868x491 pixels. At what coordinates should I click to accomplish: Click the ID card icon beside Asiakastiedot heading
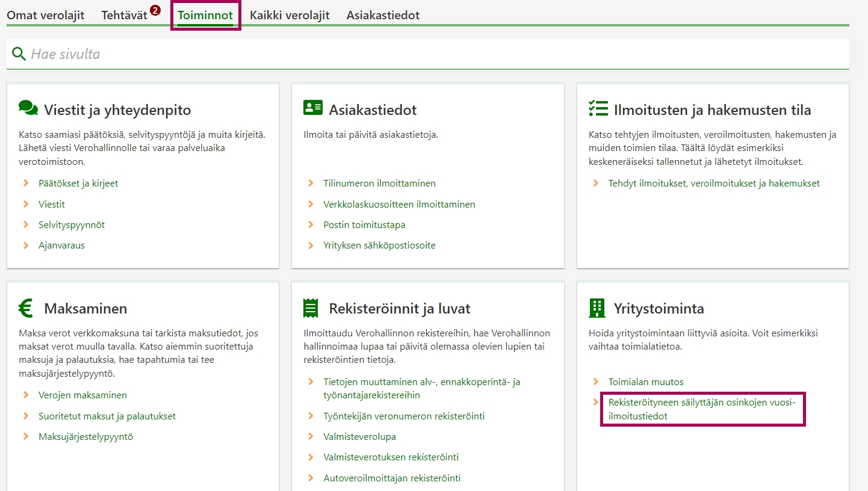(313, 108)
